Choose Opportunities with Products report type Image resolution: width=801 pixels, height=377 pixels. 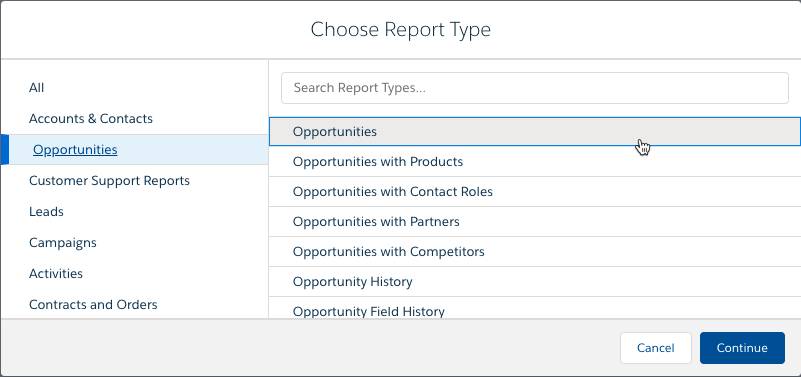pyautogui.click(x=534, y=162)
